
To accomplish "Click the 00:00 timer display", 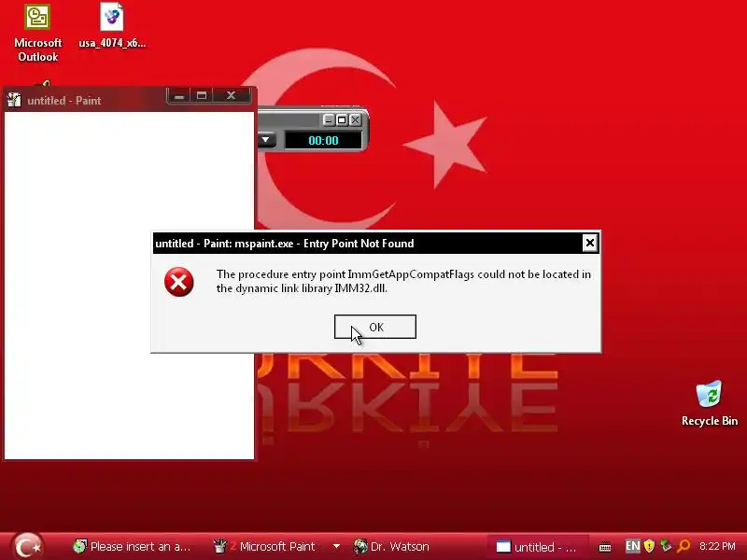I will point(323,141).
